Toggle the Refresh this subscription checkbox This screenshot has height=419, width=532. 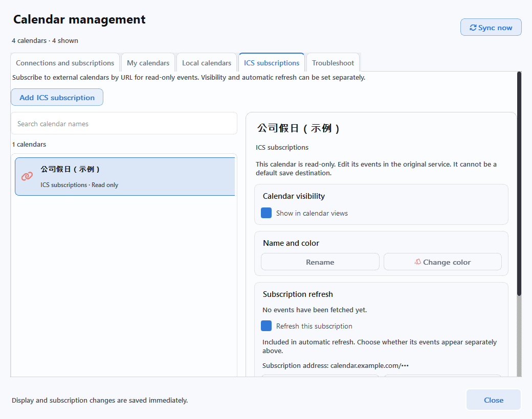pyautogui.click(x=267, y=326)
